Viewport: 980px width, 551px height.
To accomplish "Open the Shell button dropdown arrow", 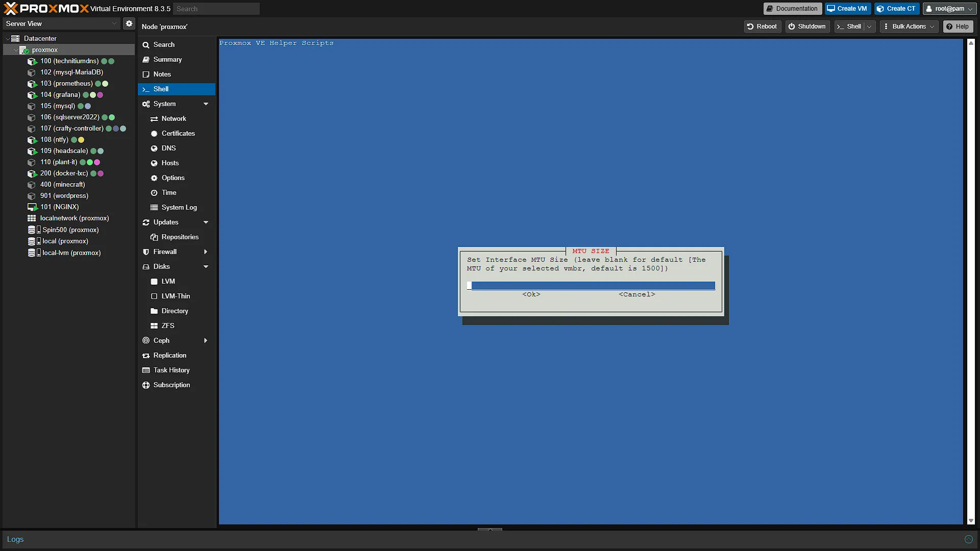I will coord(869,27).
